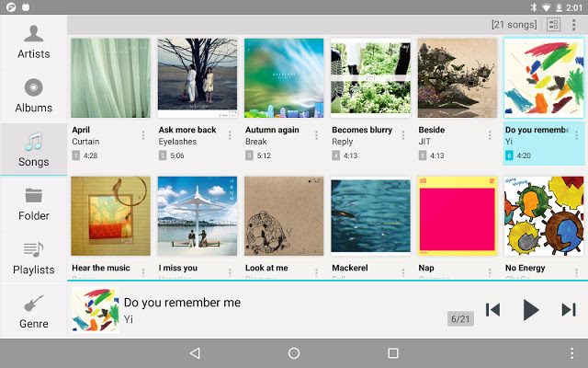Tap the Android Home button
Screen dimensions: 588x368
[294, 353]
